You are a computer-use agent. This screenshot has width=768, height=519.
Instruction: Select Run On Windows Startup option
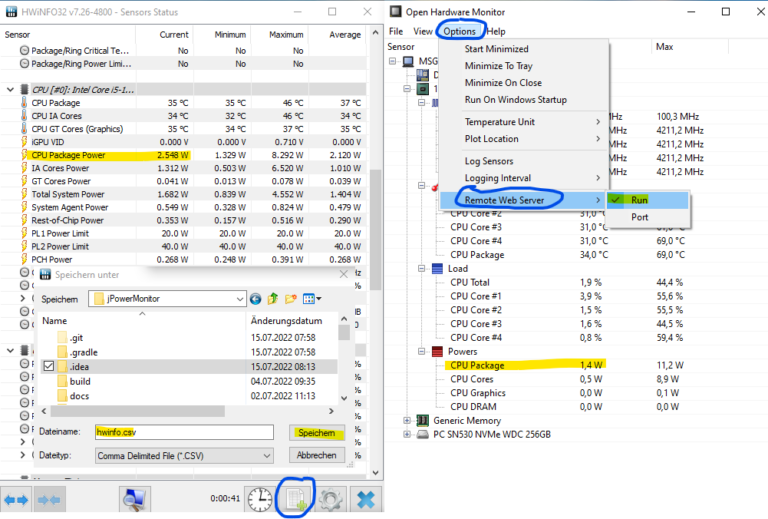524,99
